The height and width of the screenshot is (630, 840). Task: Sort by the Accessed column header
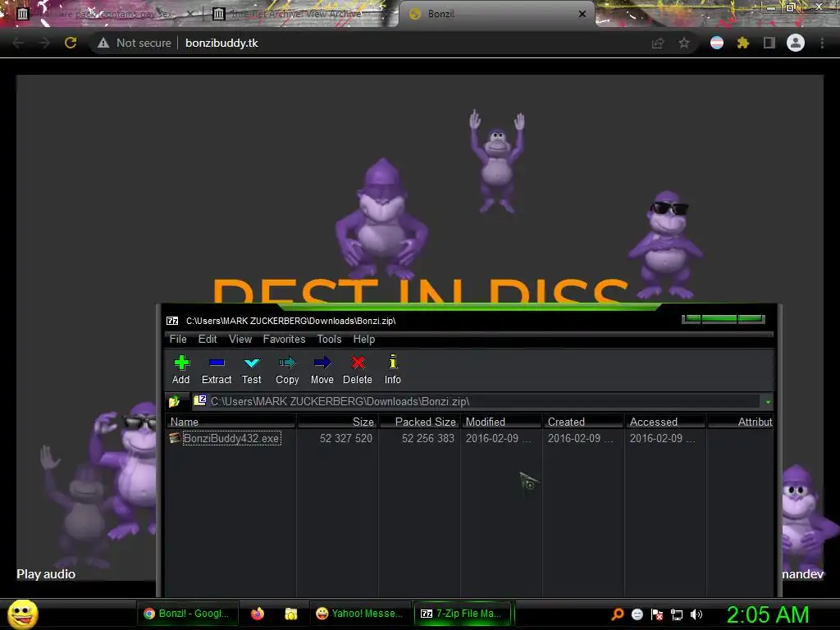pyautogui.click(x=665, y=422)
